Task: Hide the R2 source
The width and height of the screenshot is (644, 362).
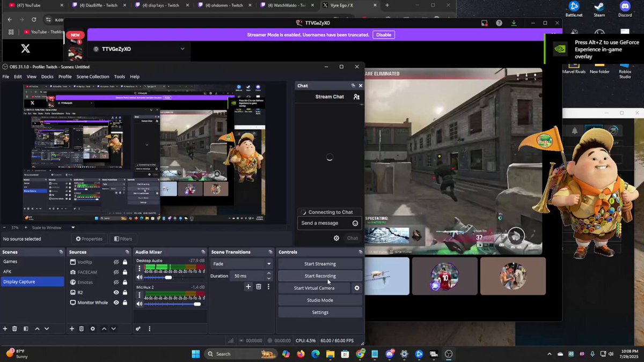Action: [116, 292]
